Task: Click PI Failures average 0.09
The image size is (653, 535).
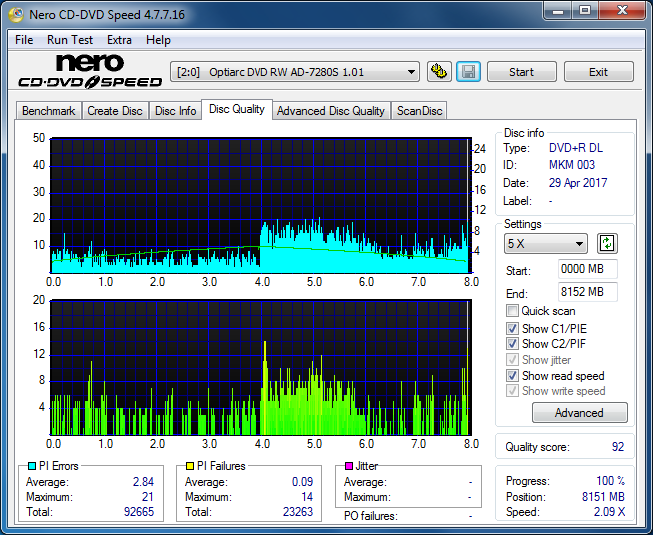Action: pos(302,482)
